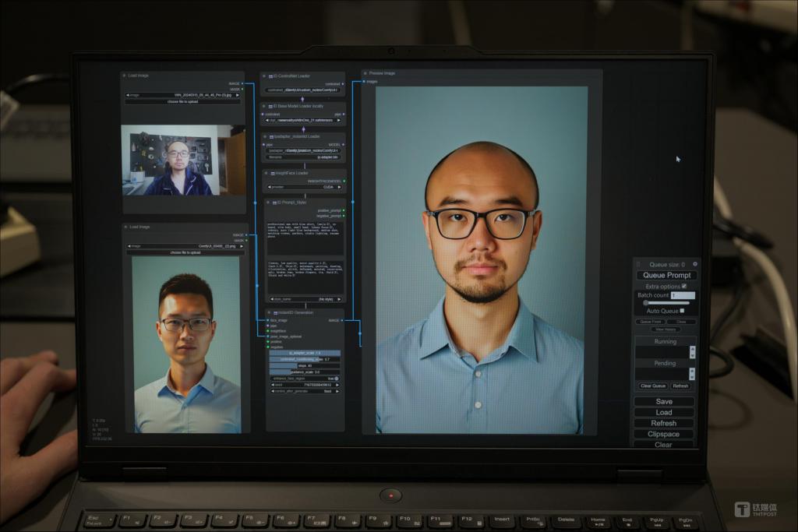Click top Load Image IMAGE output port
798x532 pixels.
tap(242, 83)
